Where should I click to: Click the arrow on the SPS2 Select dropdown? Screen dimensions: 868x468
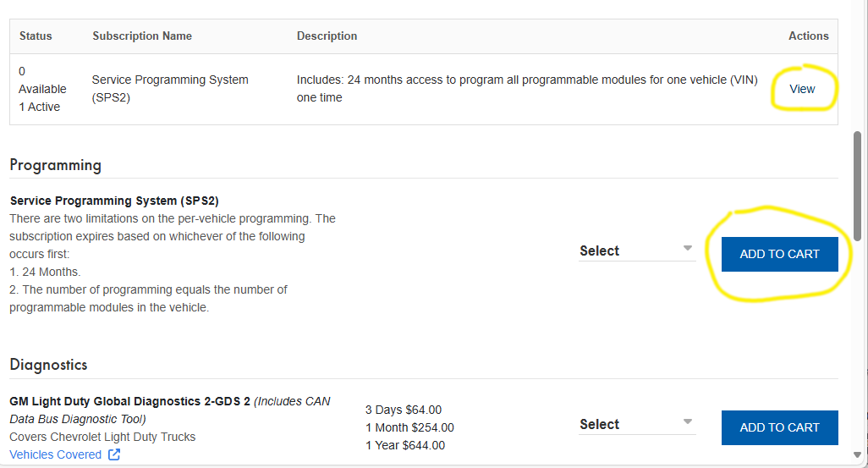click(687, 249)
